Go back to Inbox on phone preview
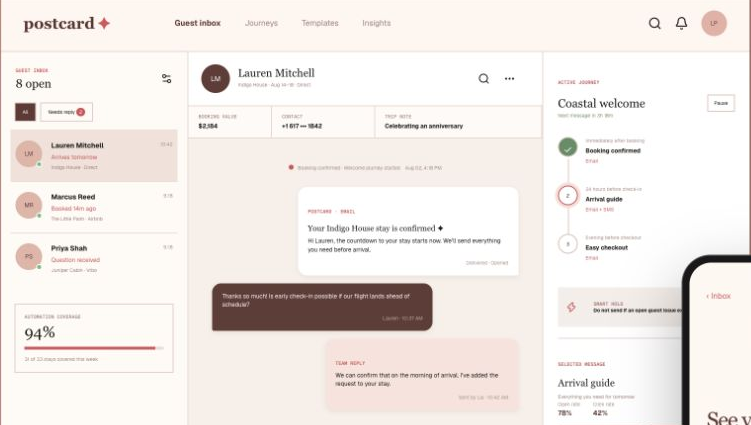751x425 pixels. click(x=718, y=296)
